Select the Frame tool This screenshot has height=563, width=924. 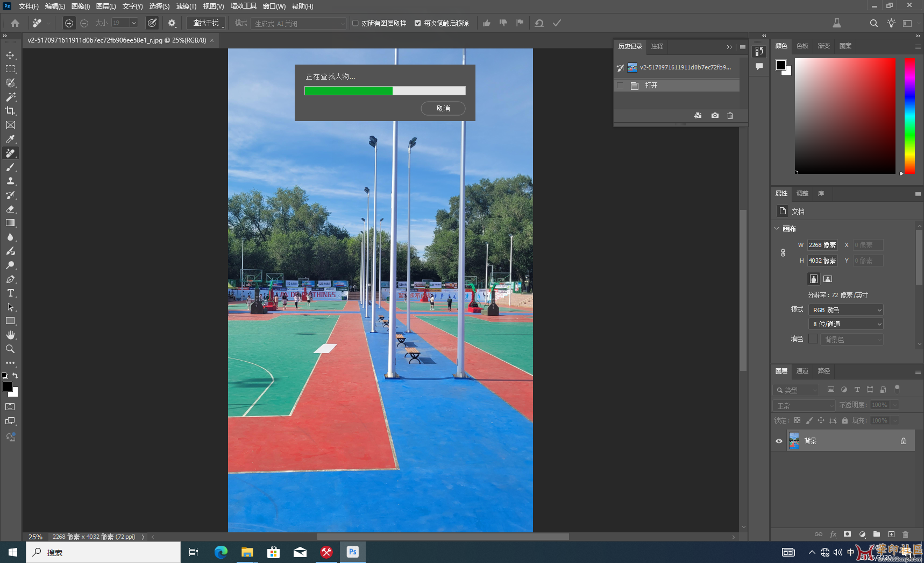pyautogui.click(x=10, y=125)
